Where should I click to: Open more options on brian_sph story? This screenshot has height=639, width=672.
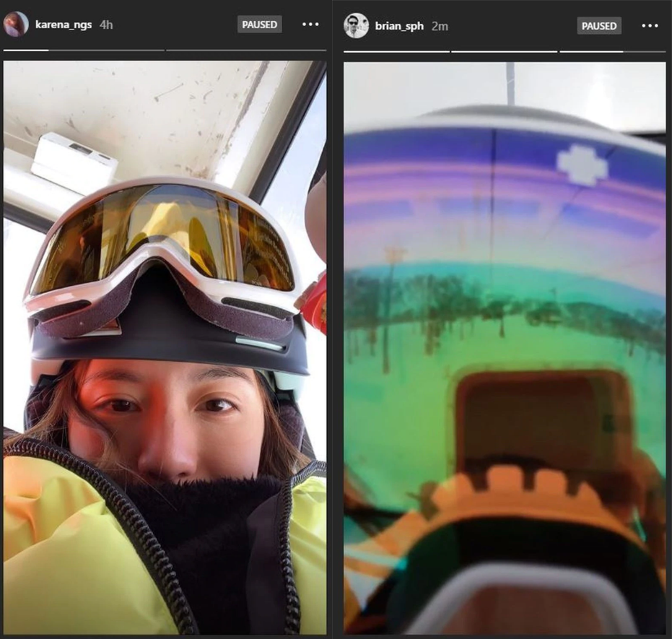pos(650,26)
